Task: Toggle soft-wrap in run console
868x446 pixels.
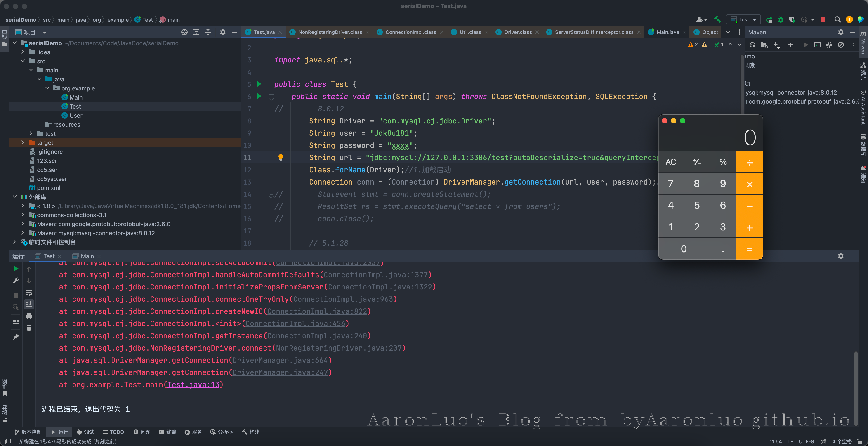Action: click(29, 293)
